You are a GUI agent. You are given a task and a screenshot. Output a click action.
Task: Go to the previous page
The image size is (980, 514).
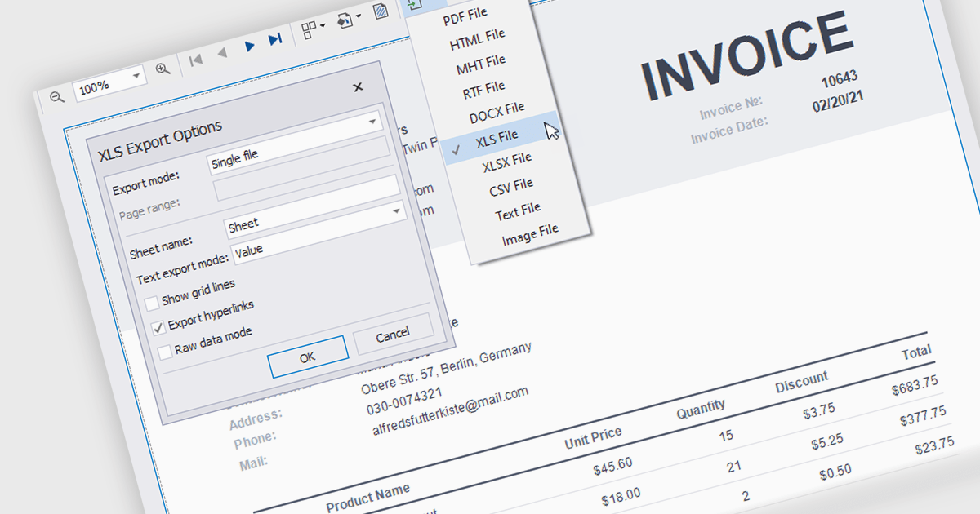[221, 54]
